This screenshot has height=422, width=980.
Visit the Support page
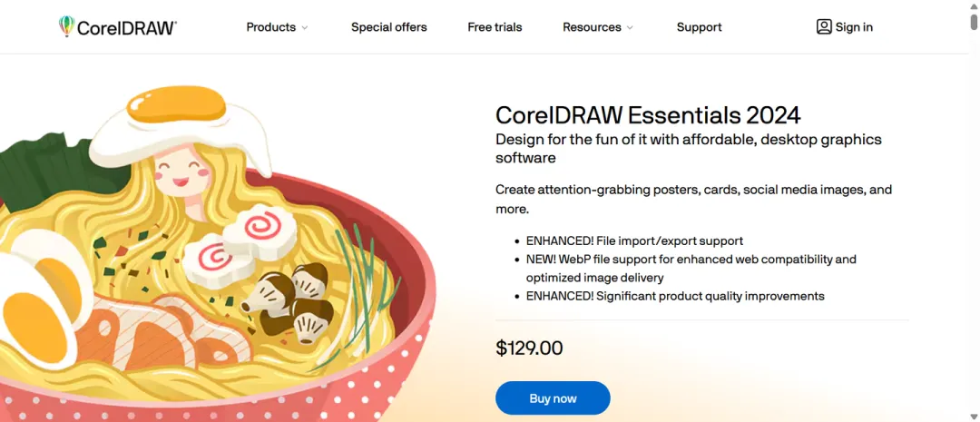tap(699, 27)
